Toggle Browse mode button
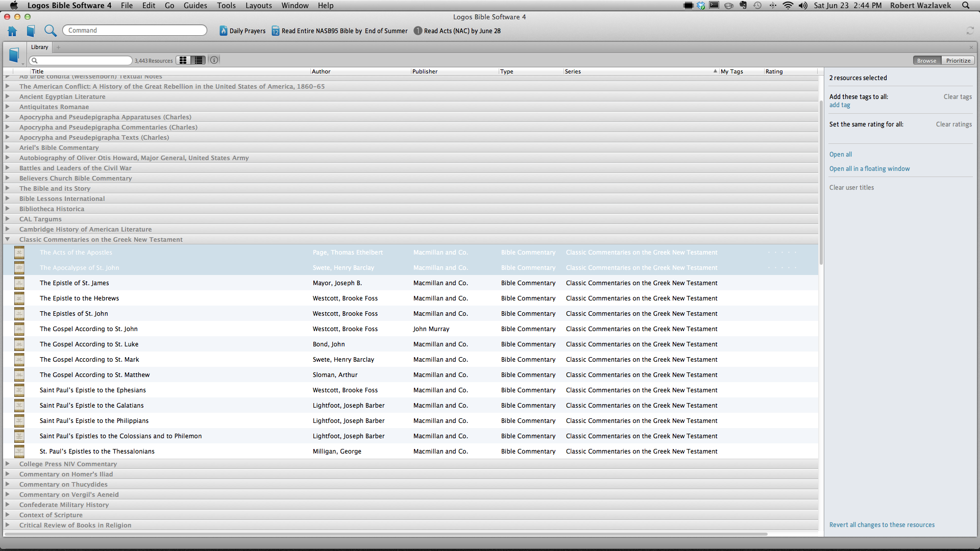 (x=926, y=61)
